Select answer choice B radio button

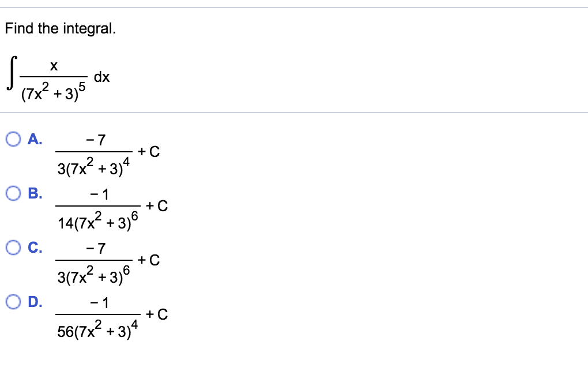pos(13,193)
